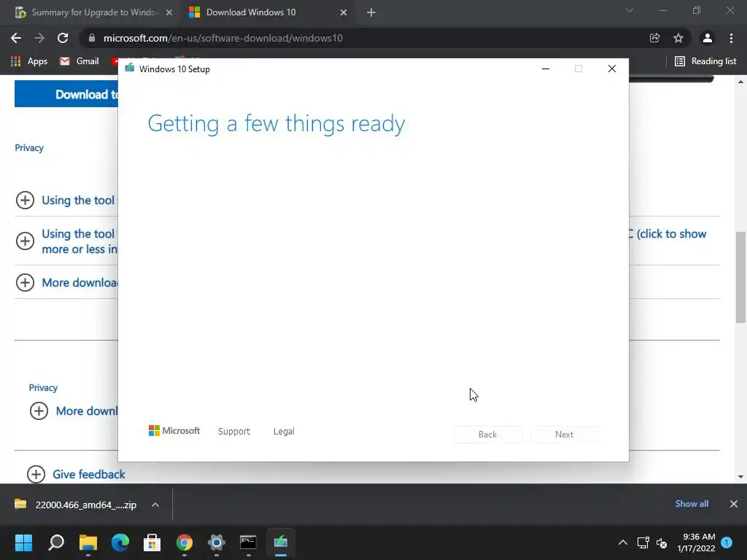
Task: Reload the Chrome page
Action: (x=63, y=38)
